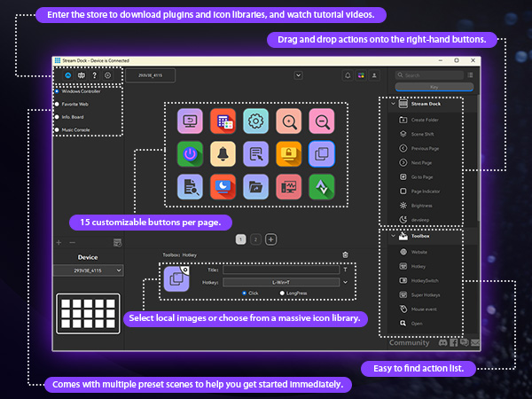Open notifications bell icon in top bar

348,75
